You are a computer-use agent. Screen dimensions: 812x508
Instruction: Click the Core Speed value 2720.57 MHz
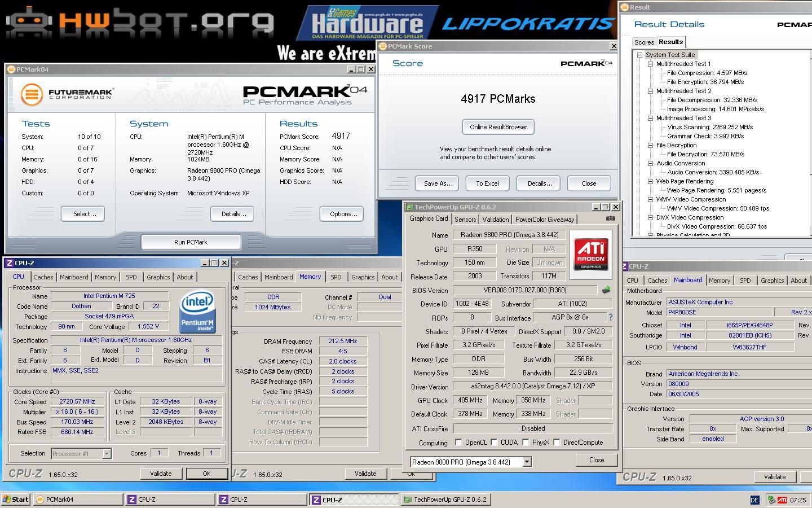(x=77, y=401)
